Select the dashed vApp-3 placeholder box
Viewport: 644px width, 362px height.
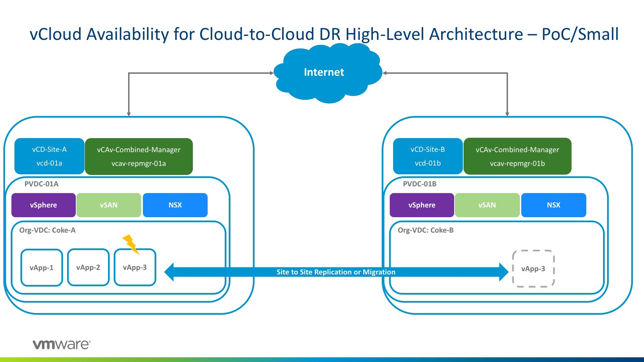click(x=533, y=268)
